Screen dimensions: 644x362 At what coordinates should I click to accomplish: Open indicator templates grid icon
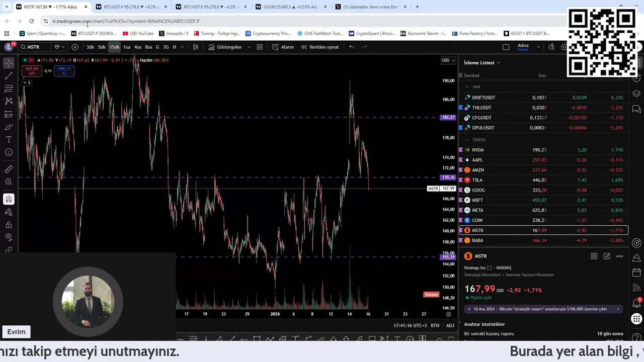(260, 47)
